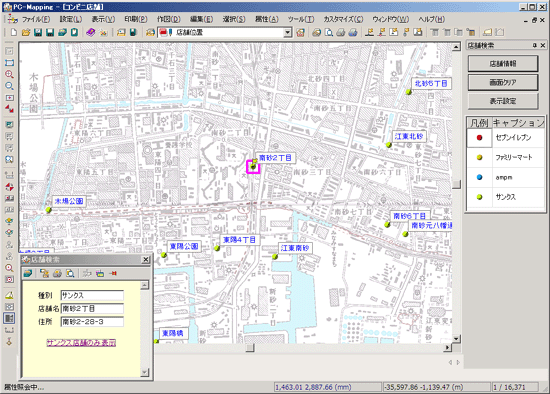Click the 南砂2丁目 store marker on map
The image size is (550, 394).
coord(253,167)
